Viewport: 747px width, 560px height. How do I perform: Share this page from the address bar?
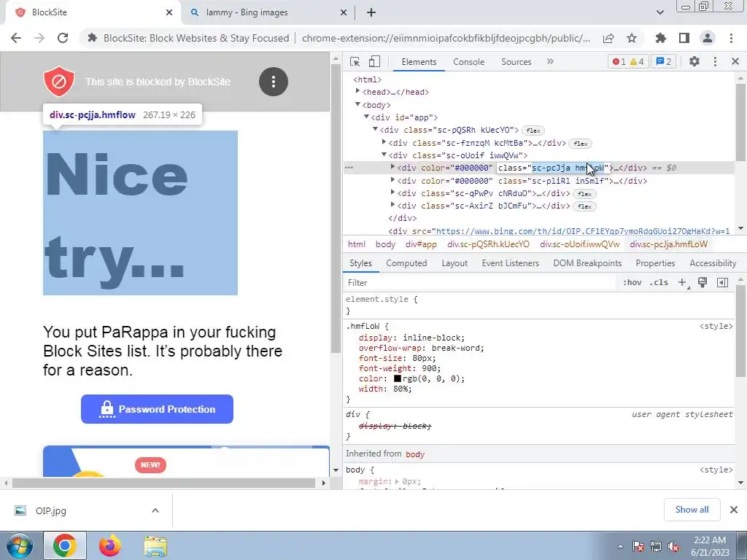[x=608, y=38]
